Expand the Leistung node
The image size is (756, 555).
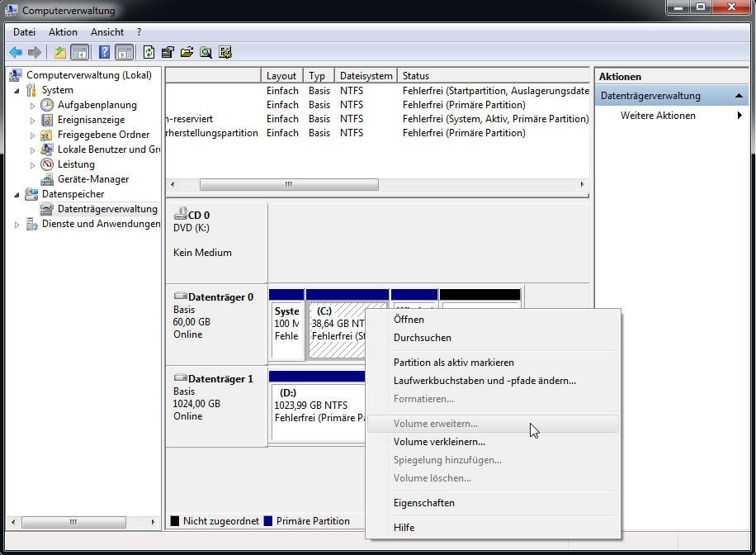click(32, 165)
